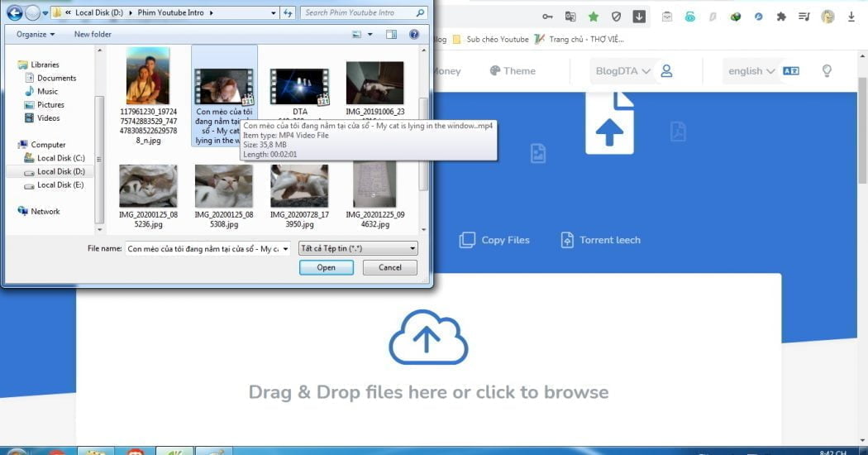Open the Theme menu on the webpage
This screenshot has height=455, width=868.
click(513, 71)
